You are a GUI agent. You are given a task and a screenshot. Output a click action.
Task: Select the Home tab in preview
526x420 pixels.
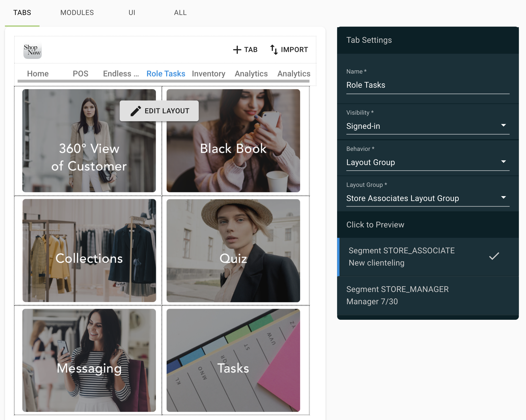38,74
